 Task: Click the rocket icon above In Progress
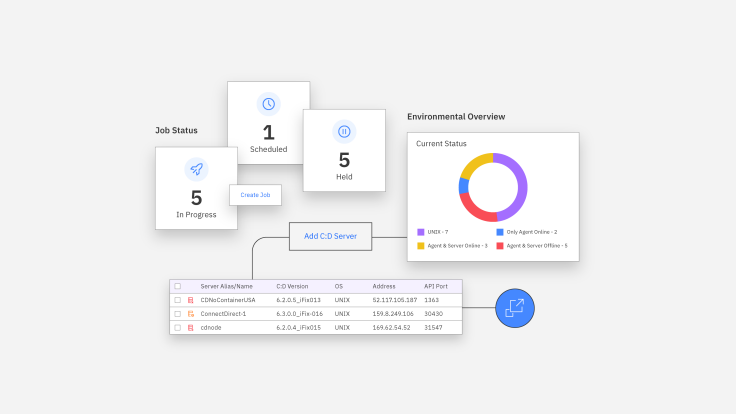pos(196,169)
